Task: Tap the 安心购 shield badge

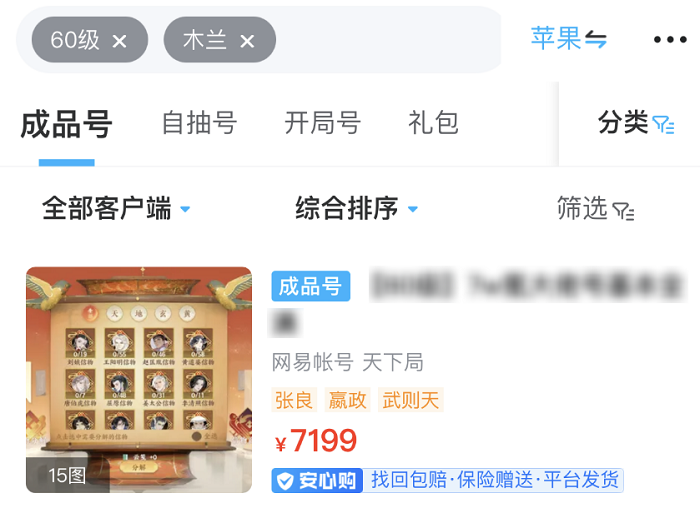Action: (x=317, y=480)
